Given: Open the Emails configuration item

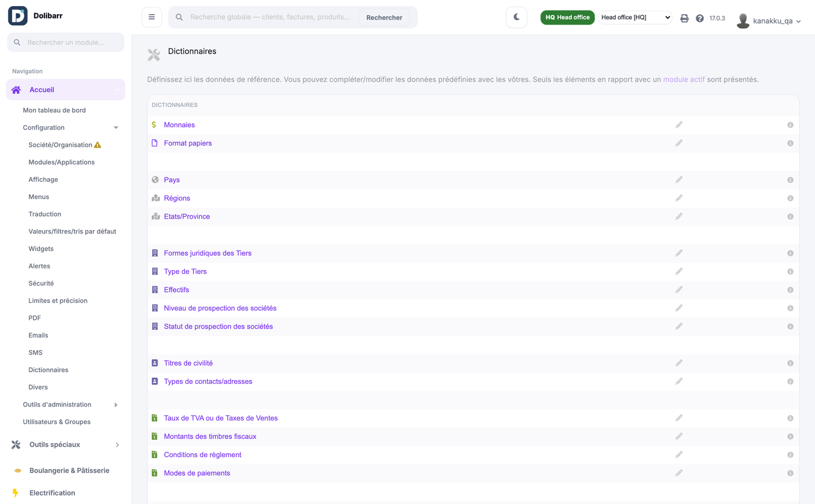Looking at the screenshot, I should click(38, 335).
